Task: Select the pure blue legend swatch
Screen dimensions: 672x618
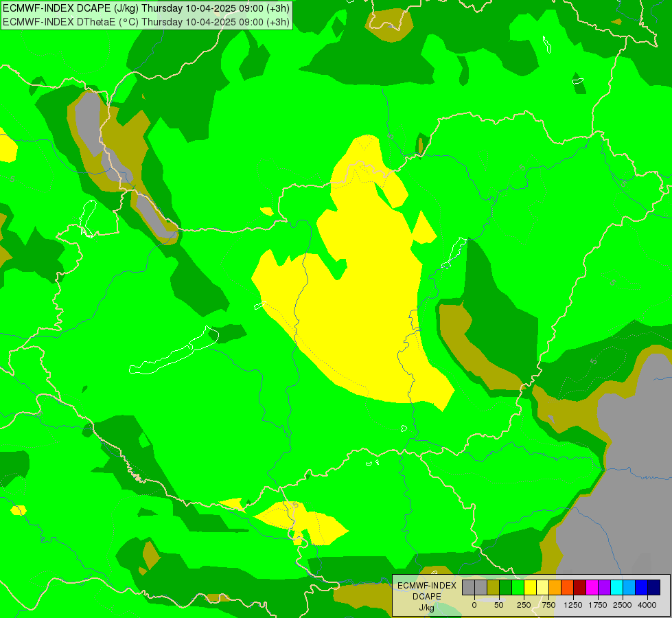Action: coord(641,587)
